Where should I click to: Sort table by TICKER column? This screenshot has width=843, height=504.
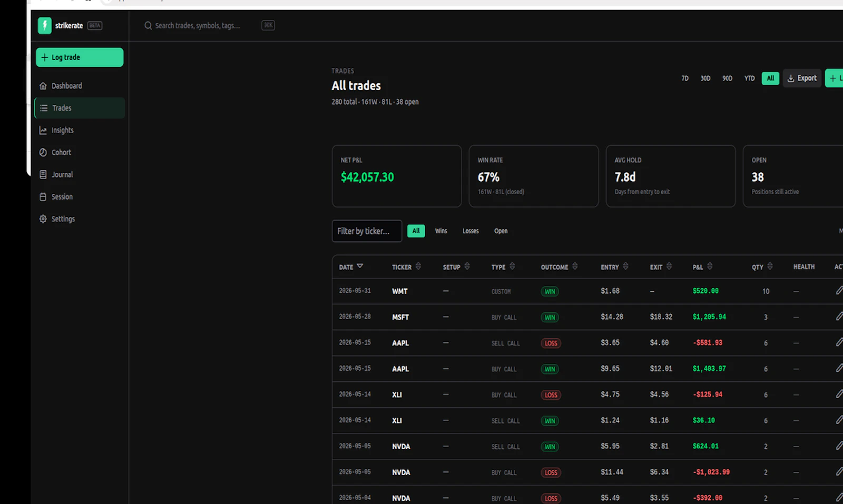tap(406, 267)
